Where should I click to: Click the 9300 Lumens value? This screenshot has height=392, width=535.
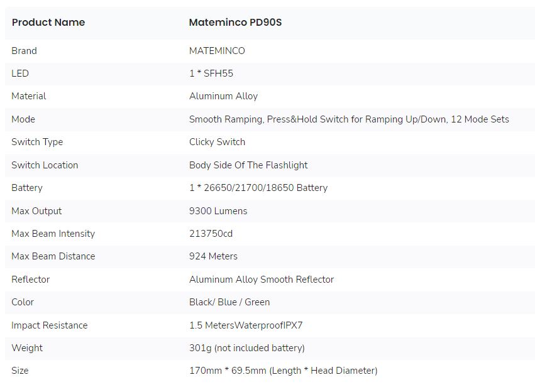[218, 211]
